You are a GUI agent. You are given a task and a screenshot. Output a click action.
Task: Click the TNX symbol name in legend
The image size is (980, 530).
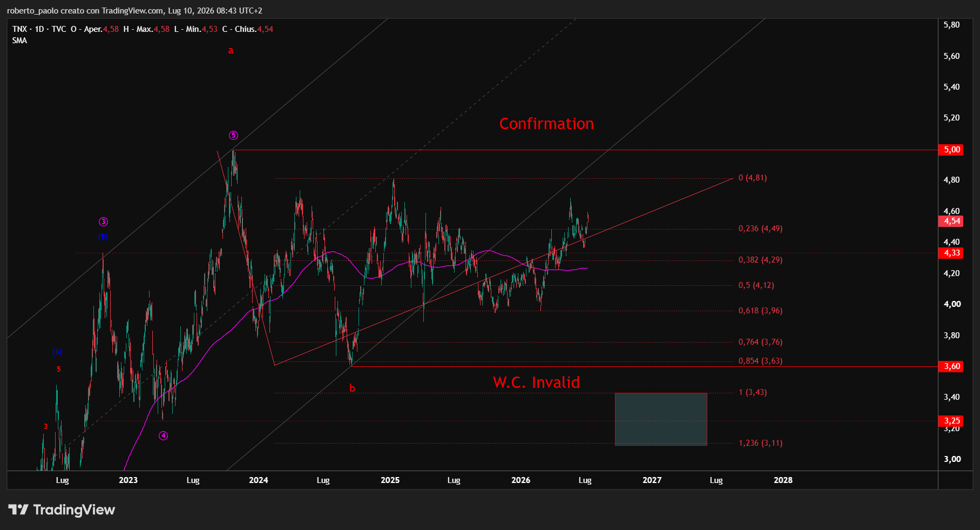tap(19, 29)
